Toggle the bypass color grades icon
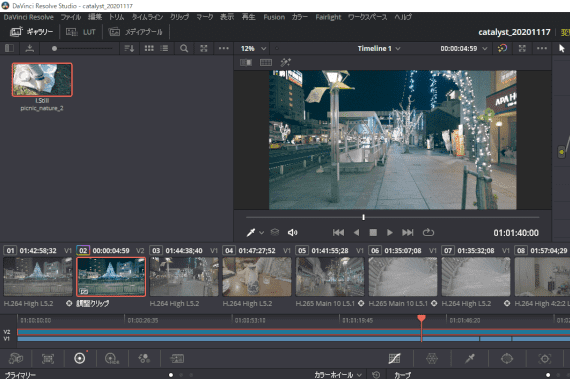Viewport: 570px width, 379px height. coord(502,48)
